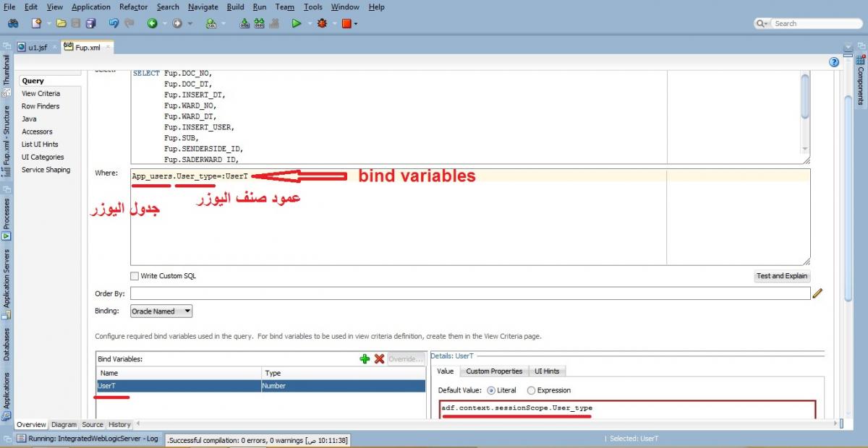Delete bind variable using red X icon

click(379, 358)
